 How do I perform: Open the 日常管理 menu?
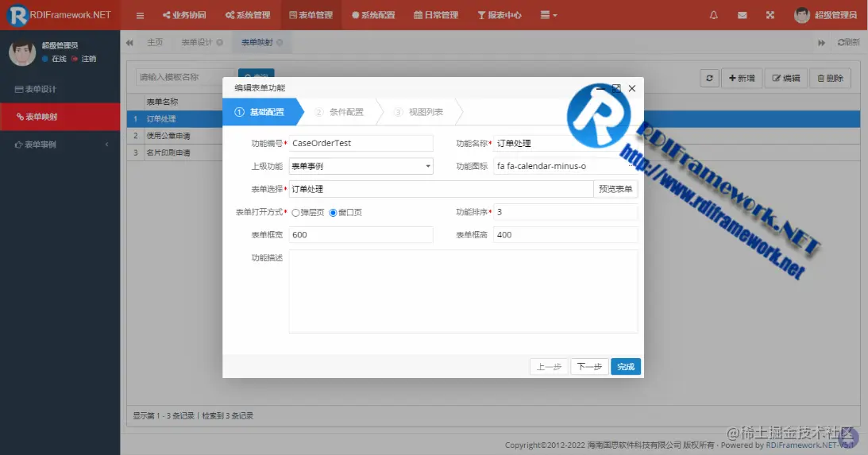[x=436, y=15]
